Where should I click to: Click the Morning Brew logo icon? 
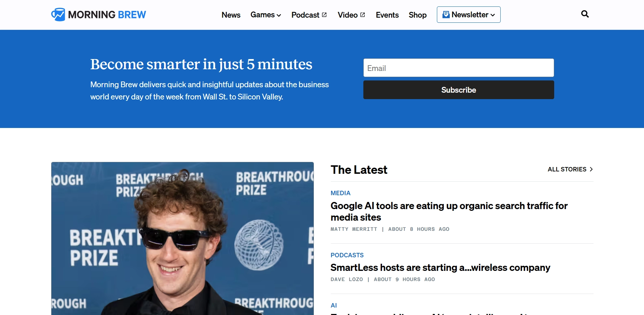[58, 15]
